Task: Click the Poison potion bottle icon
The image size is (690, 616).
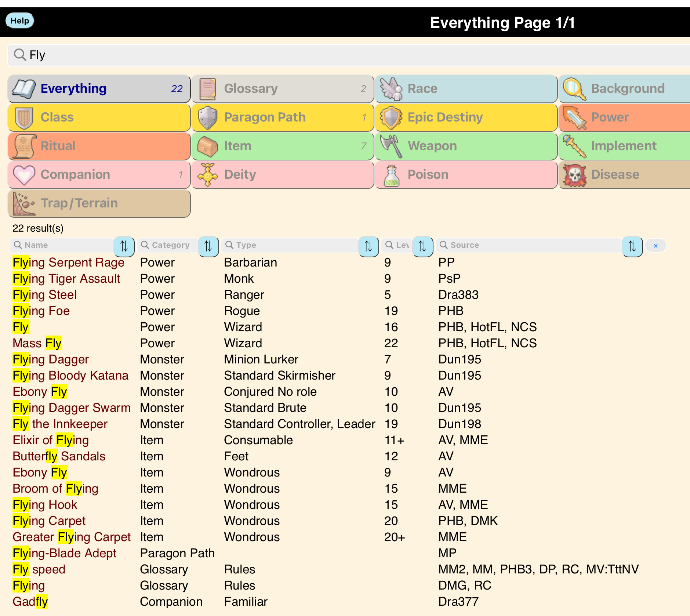Action: click(x=391, y=175)
